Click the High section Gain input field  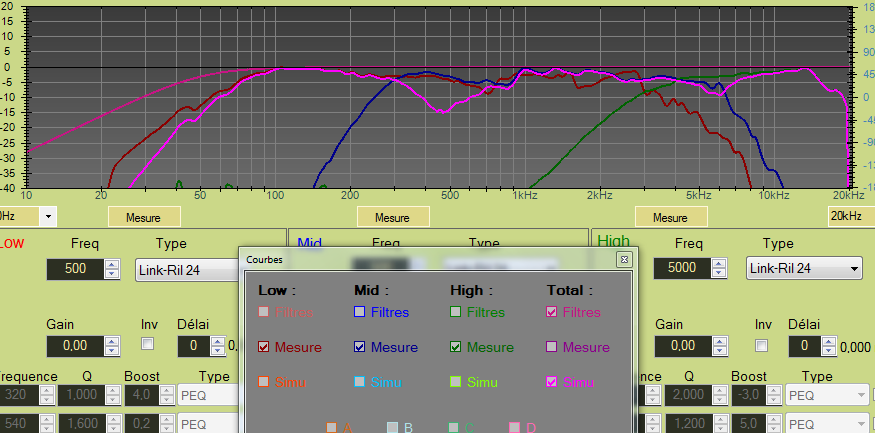coord(682,346)
